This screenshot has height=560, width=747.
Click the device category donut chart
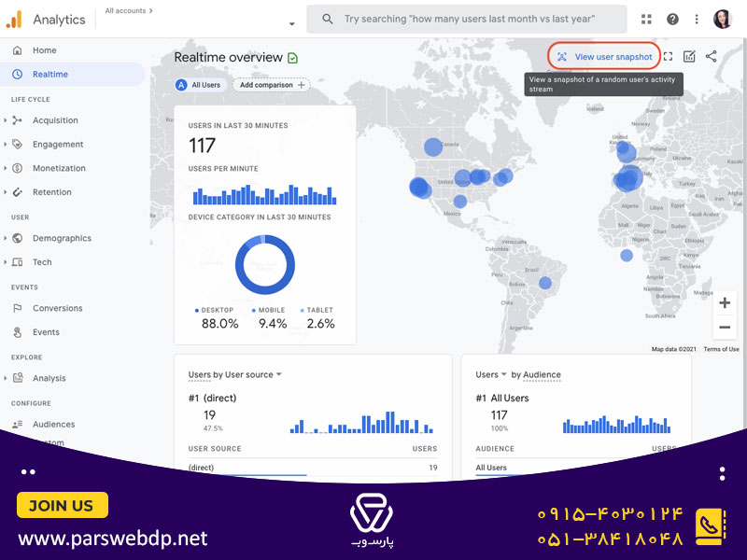[265, 264]
